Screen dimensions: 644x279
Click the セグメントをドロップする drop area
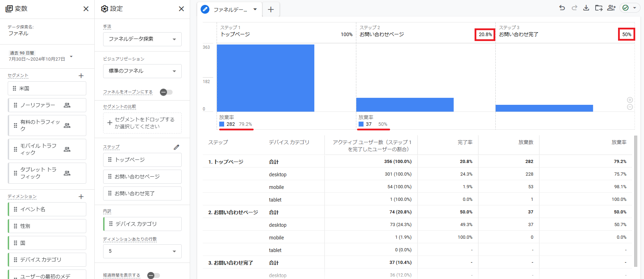[142, 123]
